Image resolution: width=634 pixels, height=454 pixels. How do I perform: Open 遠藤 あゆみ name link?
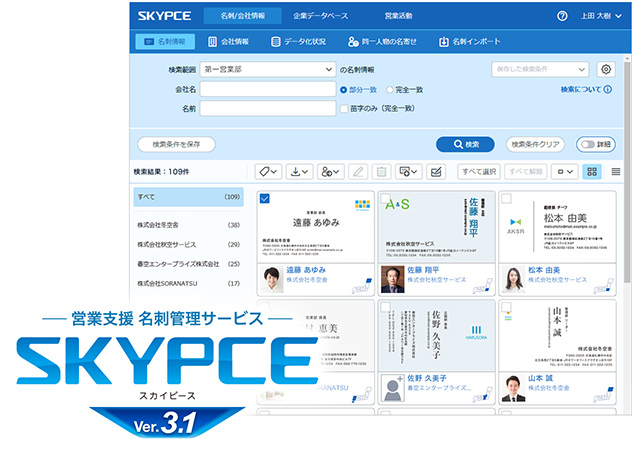(306, 270)
